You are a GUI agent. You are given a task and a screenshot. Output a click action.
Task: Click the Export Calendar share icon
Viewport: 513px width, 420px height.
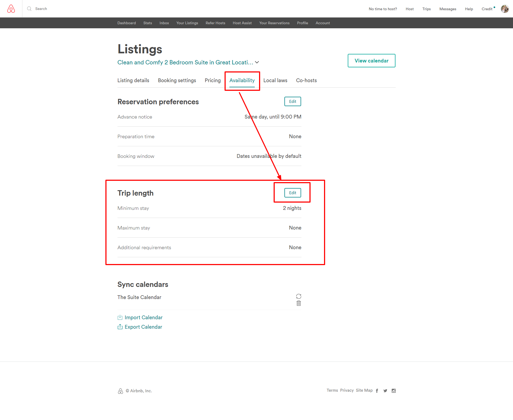pos(120,327)
